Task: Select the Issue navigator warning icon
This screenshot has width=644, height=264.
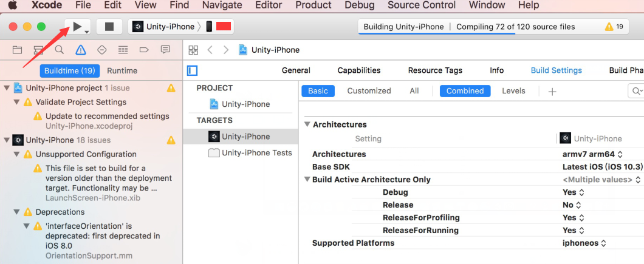Action: pyautogui.click(x=81, y=50)
